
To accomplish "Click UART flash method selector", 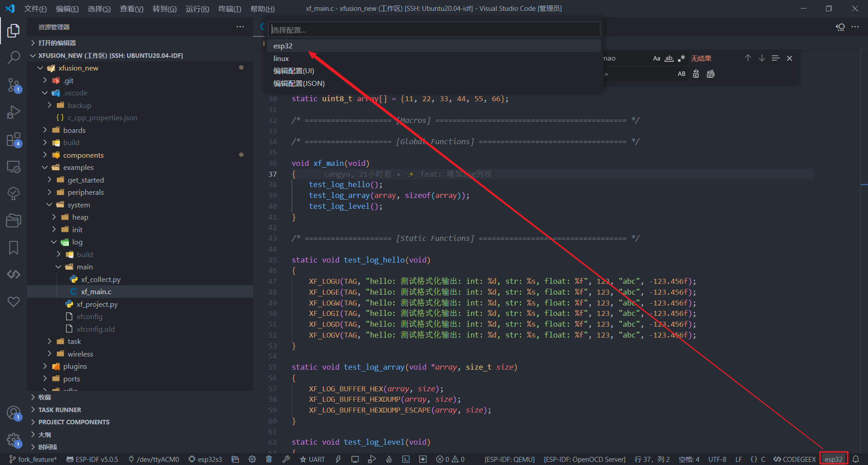I will click(x=312, y=459).
